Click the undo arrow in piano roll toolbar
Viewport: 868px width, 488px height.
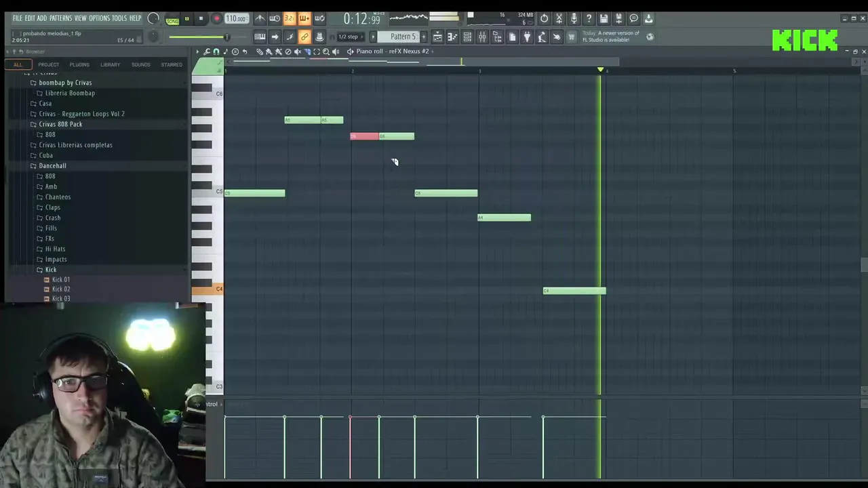click(x=245, y=52)
